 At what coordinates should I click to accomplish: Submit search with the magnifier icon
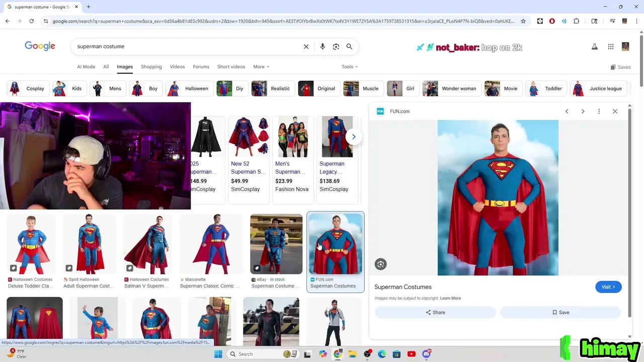[x=349, y=46]
